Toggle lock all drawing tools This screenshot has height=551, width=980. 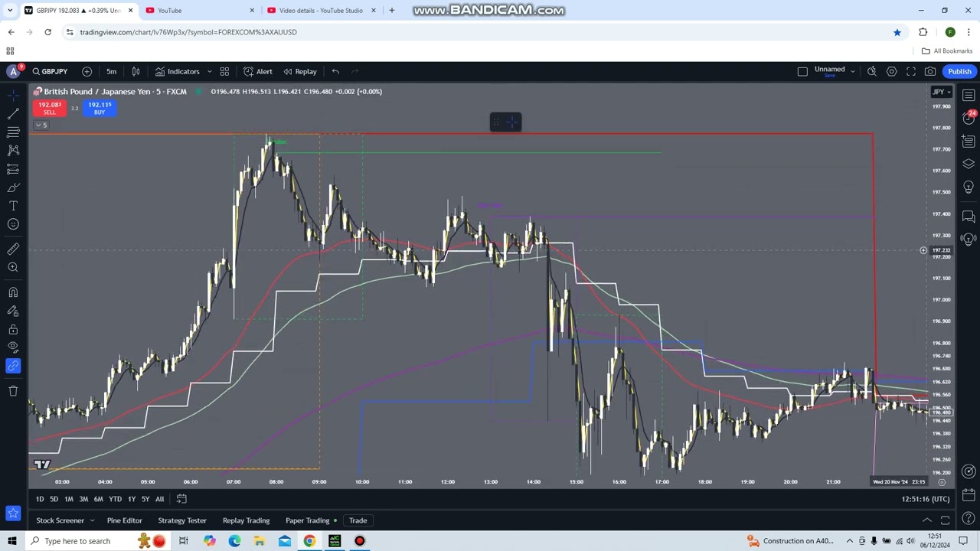13,330
